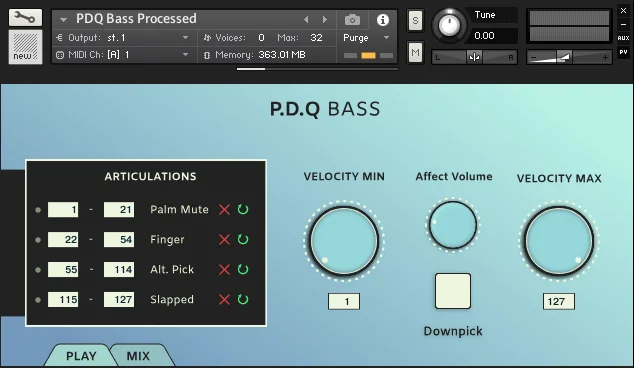Click the green reset arrow beside Finger
634x368 pixels.
243,239
